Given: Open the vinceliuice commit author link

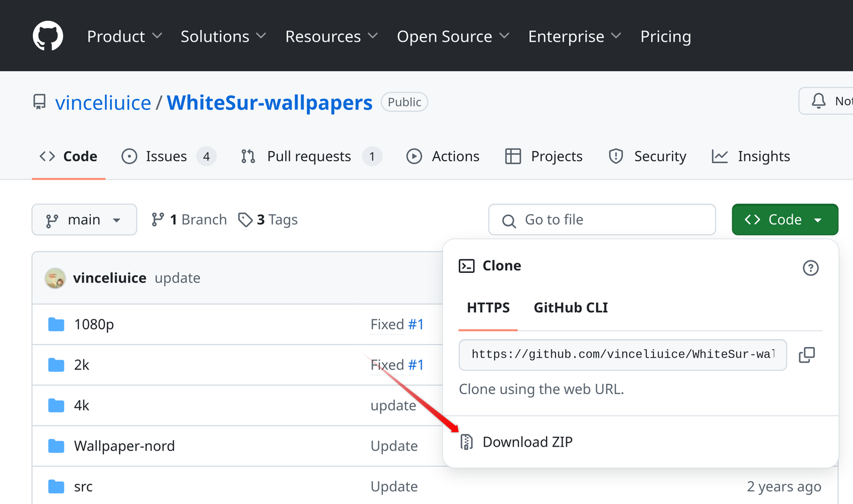Looking at the screenshot, I should coord(109,278).
